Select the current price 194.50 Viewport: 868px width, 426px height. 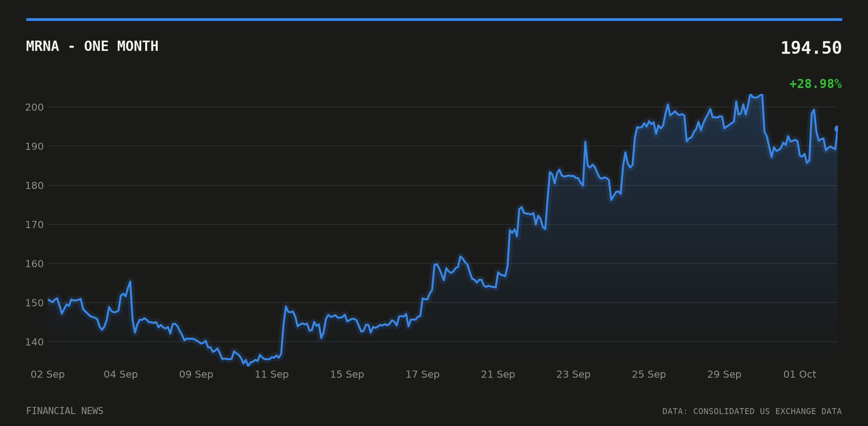[x=811, y=48]
